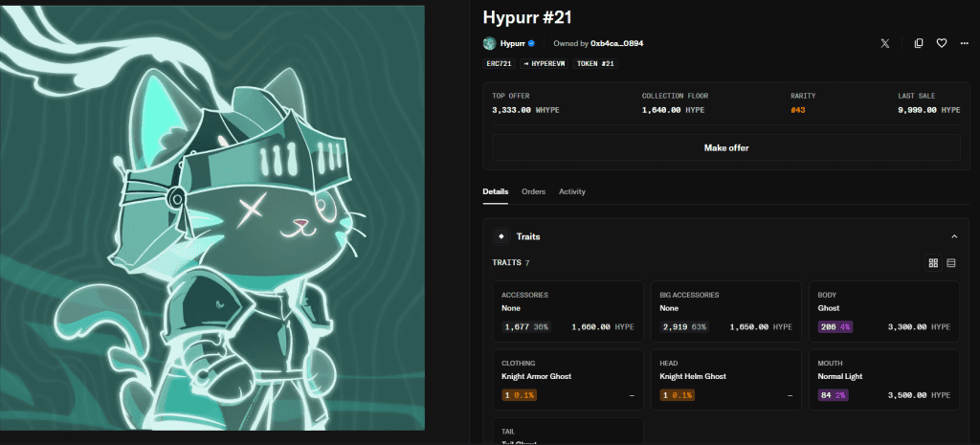This screenshot has width=980, height=445.
Task: Open the Head Knight Helm Ghost trait
Action: tap(725, 380)
